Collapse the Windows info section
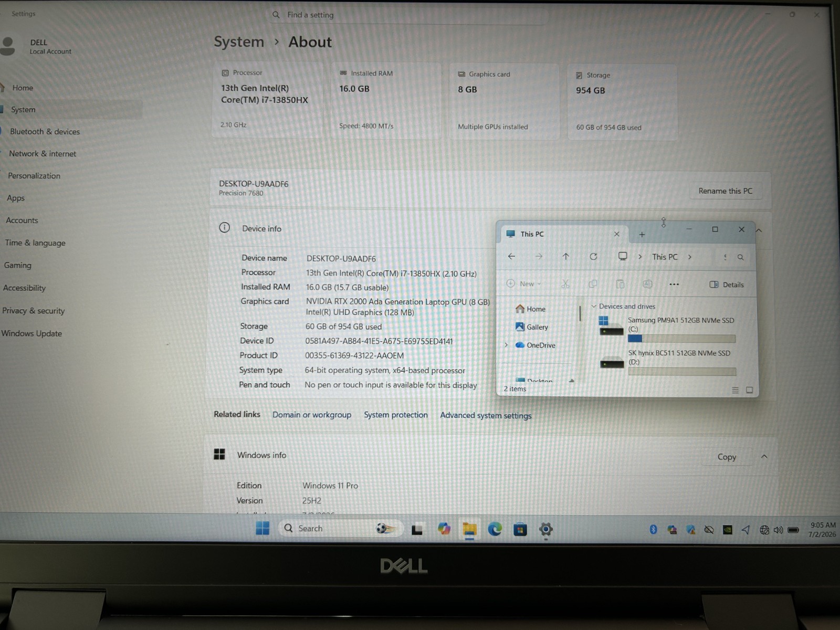Image resolution: width=840 pixels, height=630 pixels. [x=764, y=457]
